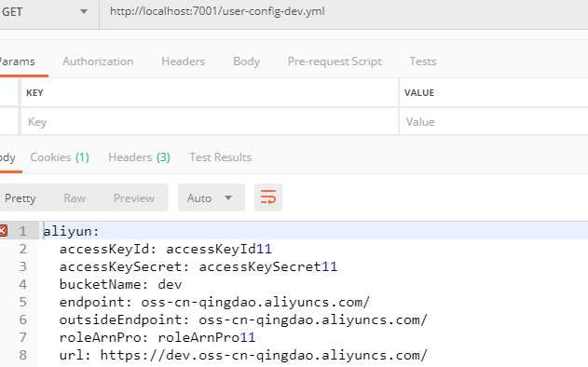This screenshot has height=367, width=588.
Task: Click the outsideEndpoint line
Action: pos(243,319)
